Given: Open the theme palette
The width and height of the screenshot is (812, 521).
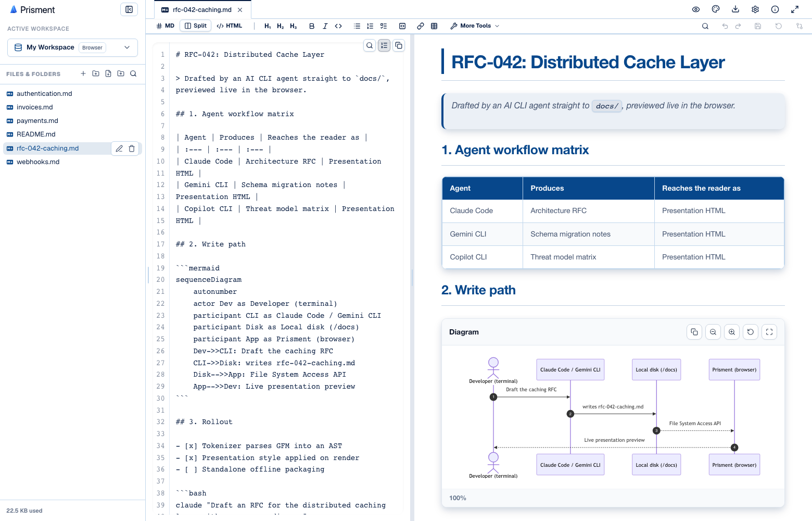Looking at the screenshot, I should [x=716, y=9].
